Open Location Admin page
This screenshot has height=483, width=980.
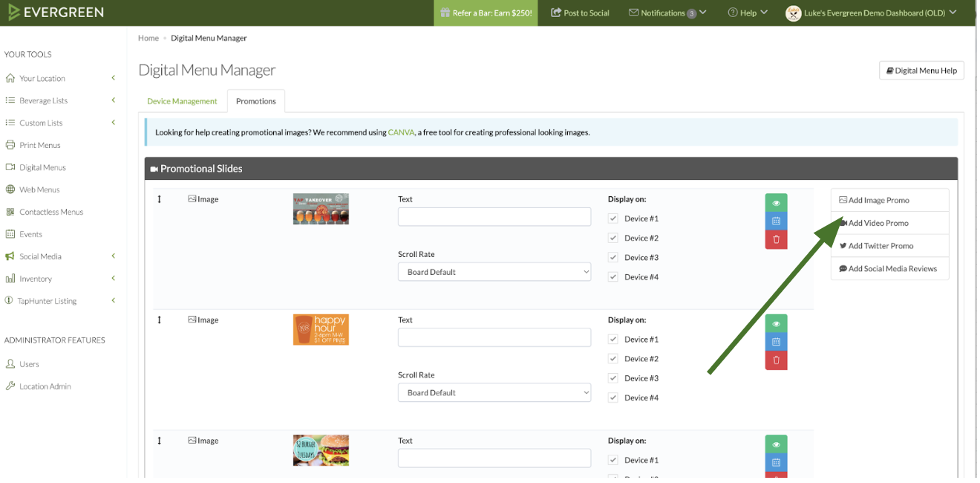click(x=45, y=386)
